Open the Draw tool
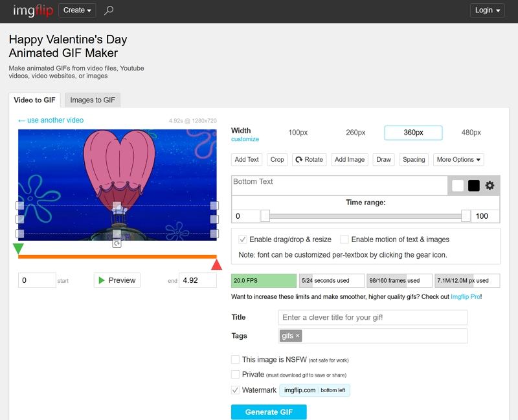The height and width of the screenshot is (420, 518). (x=383, y=159)
